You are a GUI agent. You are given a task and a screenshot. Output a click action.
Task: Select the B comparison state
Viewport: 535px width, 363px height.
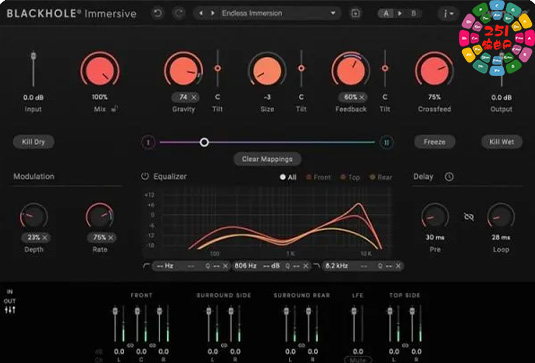pyautogui.click(x=414, y=13)
